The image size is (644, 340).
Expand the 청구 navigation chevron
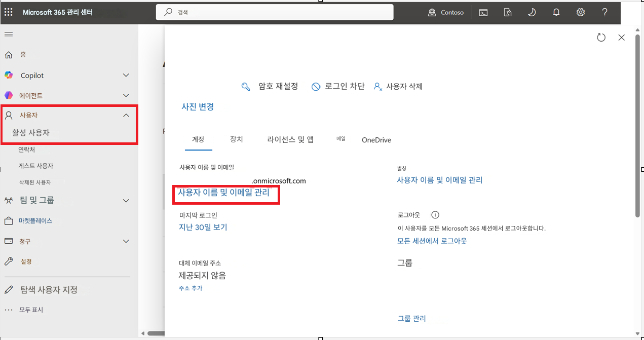126,241
